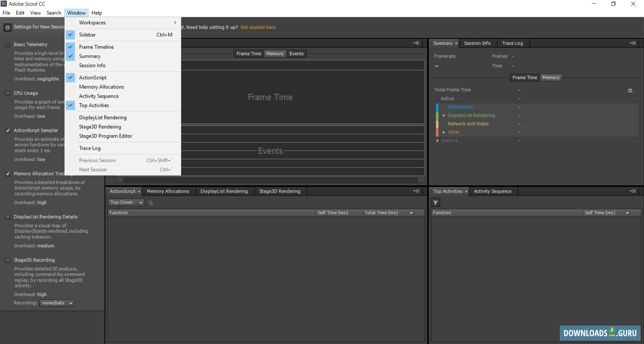Viewport: 644px width, 344px height.
Task: Disable the ActionScript Sampler checkbox
Action: click(8, 131)
